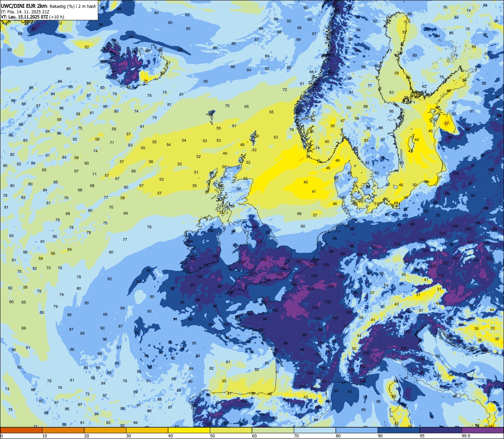Click the 40–50 bright yellow legend swatch
The height and width of the screenshot is (439, 504).
click(189, 430)
